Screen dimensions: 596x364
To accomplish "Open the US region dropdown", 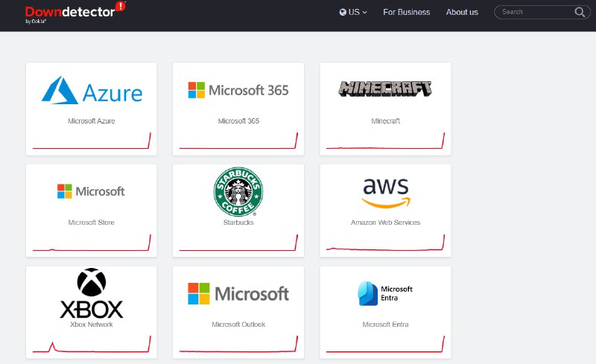I will [353, 12].
